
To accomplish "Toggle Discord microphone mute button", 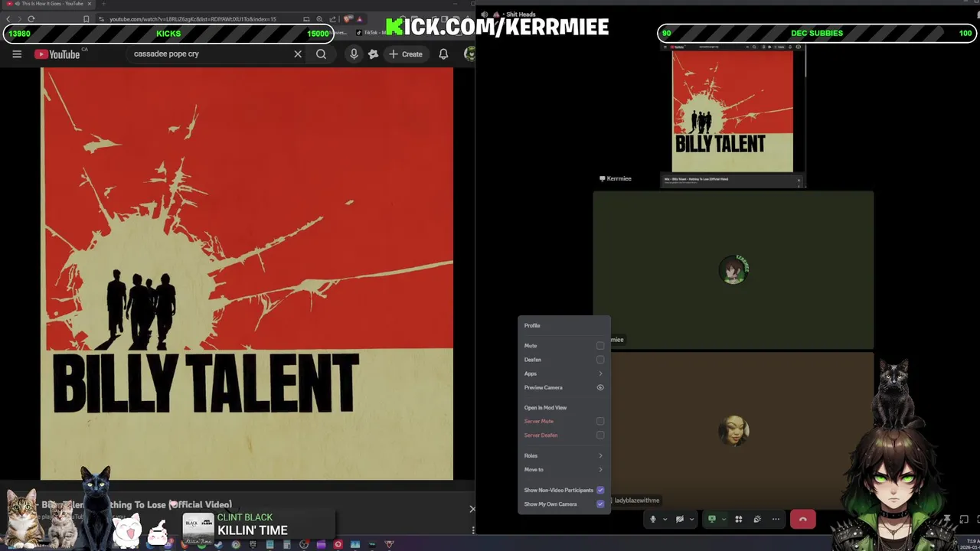I will [653, 519].
